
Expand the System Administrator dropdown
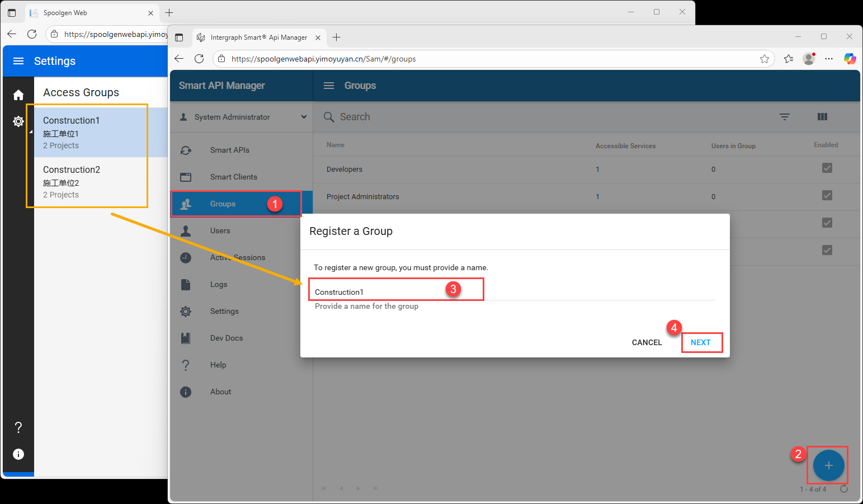304,117
